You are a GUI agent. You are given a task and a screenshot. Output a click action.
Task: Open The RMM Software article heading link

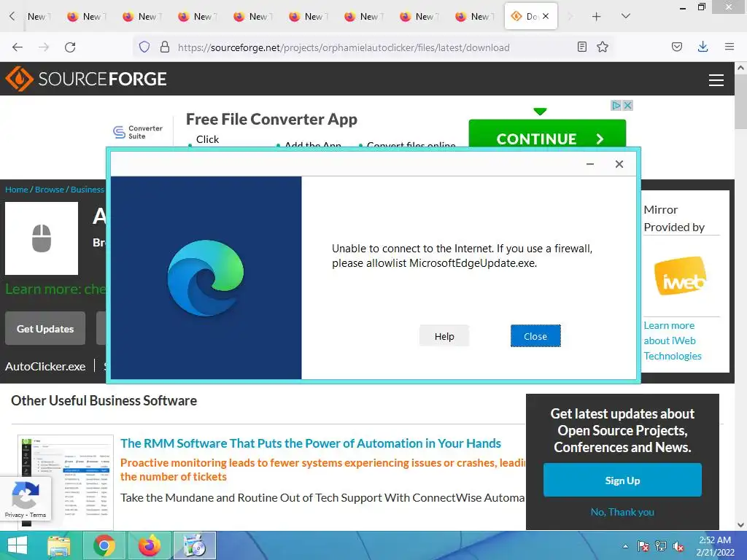pyautogui.click(x=311, y=443)
